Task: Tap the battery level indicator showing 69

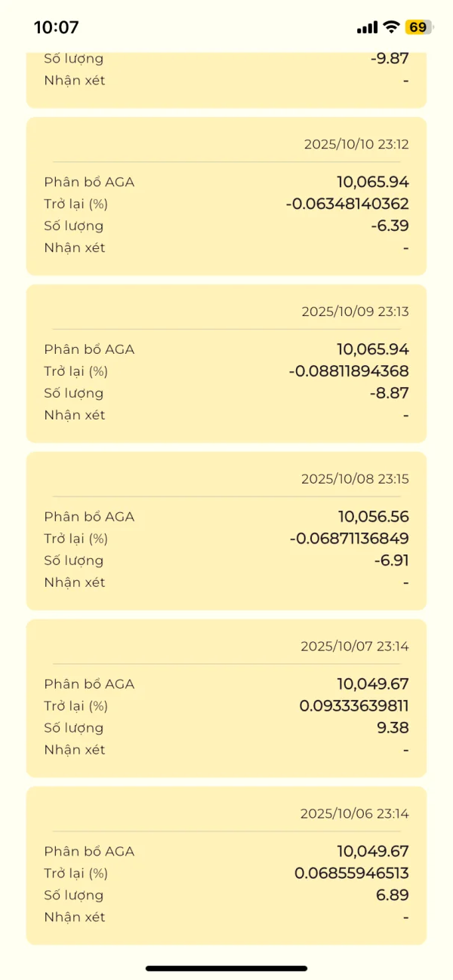Action: pyautogui.click(x=418, y=27)
